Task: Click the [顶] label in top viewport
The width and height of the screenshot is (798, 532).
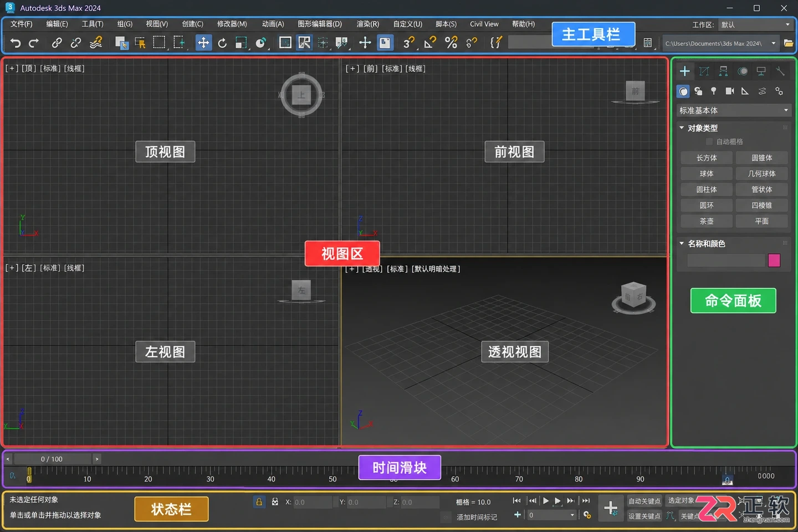Action: pos(29,69)
